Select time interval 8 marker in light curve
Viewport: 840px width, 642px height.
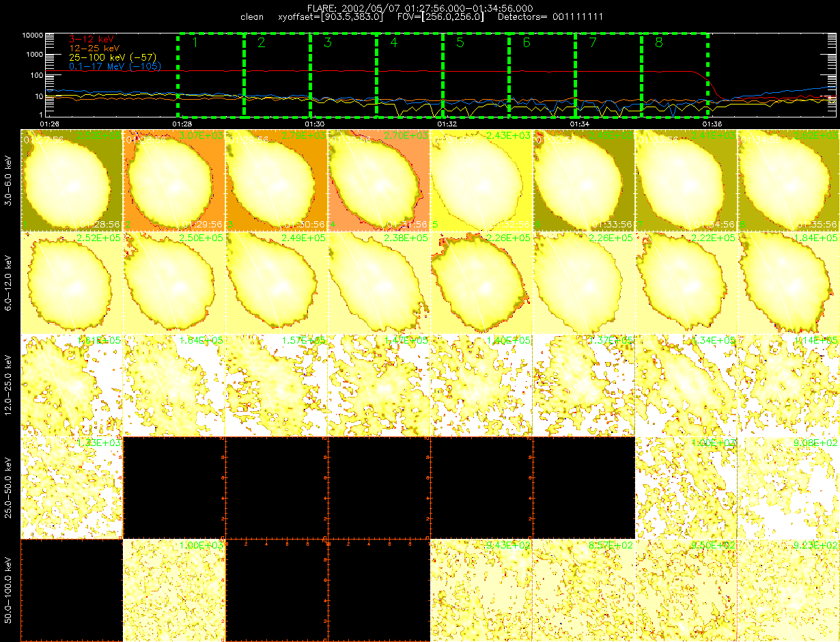(658, 43)
